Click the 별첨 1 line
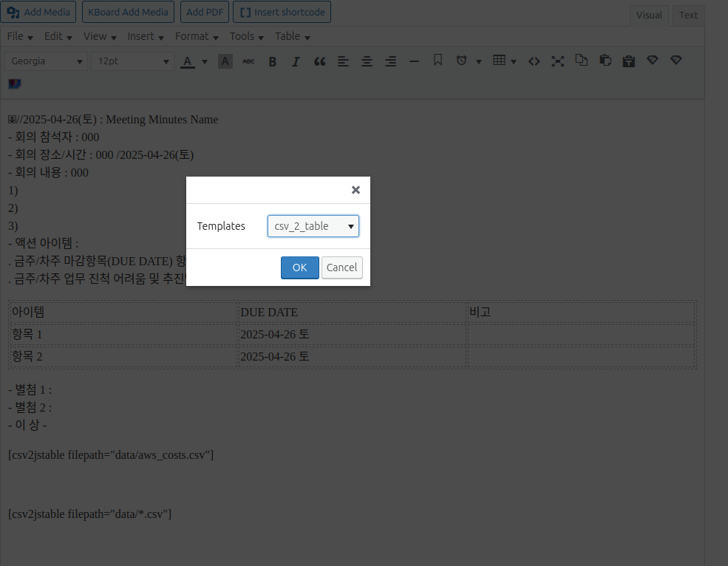Viewport: 728px width, 566px height. click(x=30, y=389)
